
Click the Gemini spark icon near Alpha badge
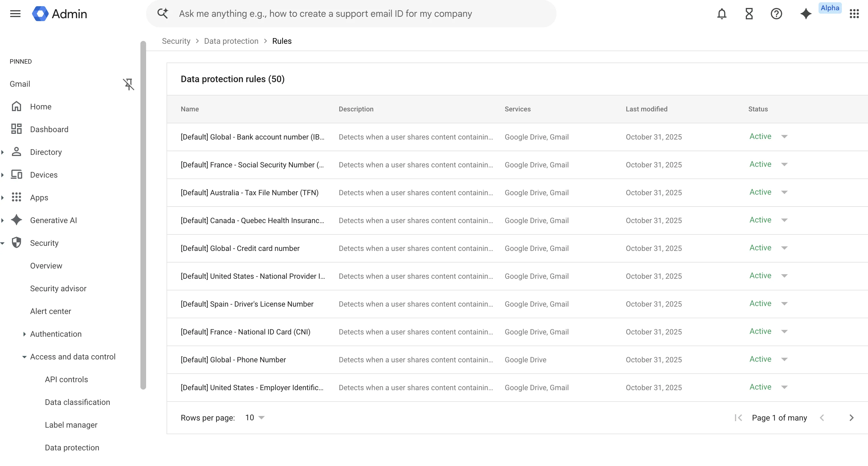point(806,13)
